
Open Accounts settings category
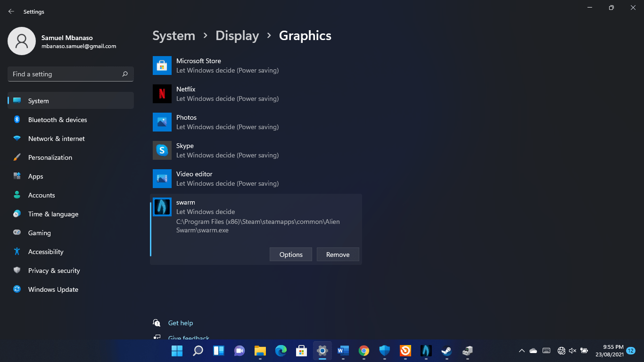pyautogui.click(x=71, y=195)
